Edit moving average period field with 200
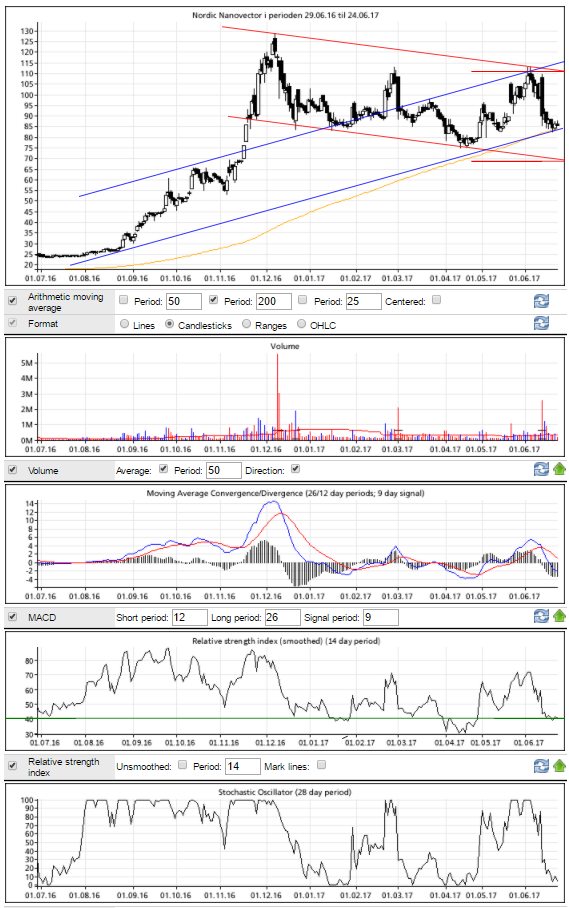The height and width of the screenshot is (908, 569). (x=274, y=301)
